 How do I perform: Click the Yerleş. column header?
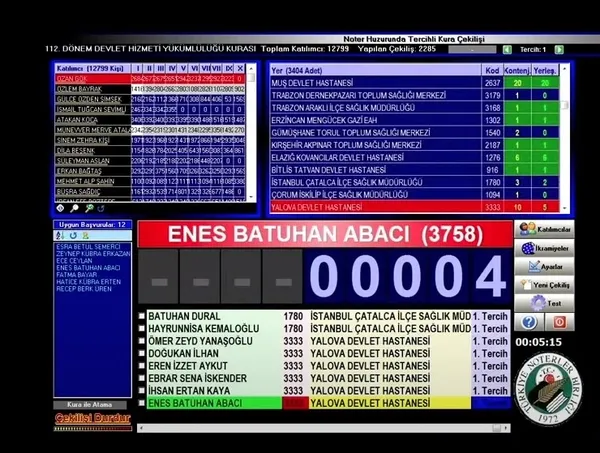point(545,70)
